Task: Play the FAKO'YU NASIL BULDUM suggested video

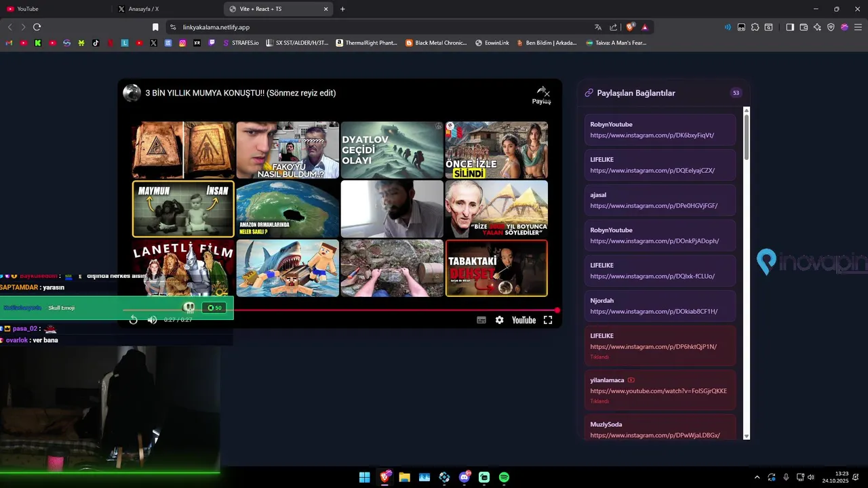Action: (288, 150)
